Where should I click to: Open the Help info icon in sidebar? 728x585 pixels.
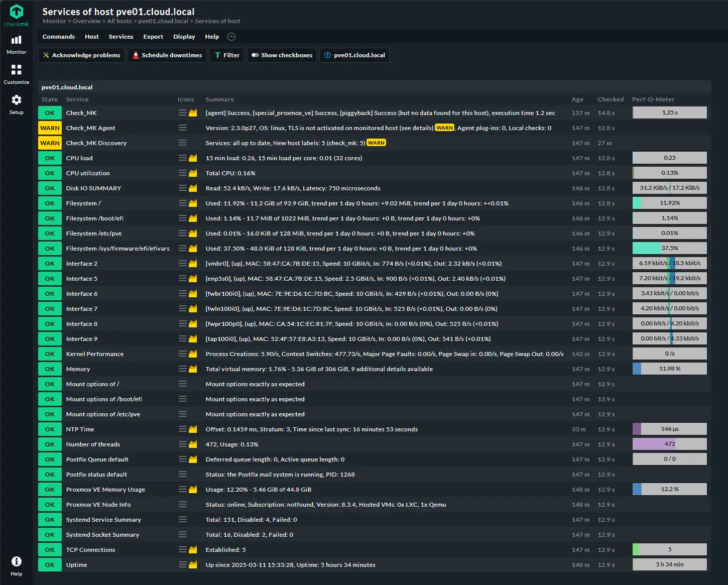click(x=17, y=565)
